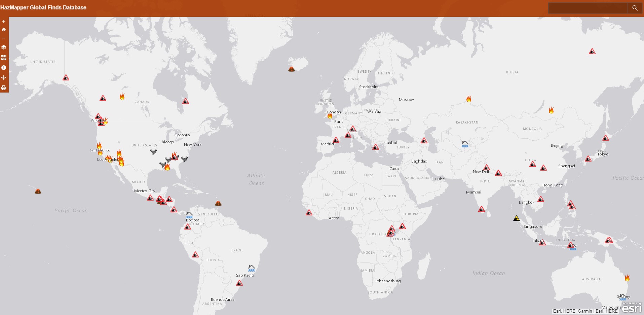Screen dimensions: 644x315
Task: Zoom in on the map
Action: [4, 22]
